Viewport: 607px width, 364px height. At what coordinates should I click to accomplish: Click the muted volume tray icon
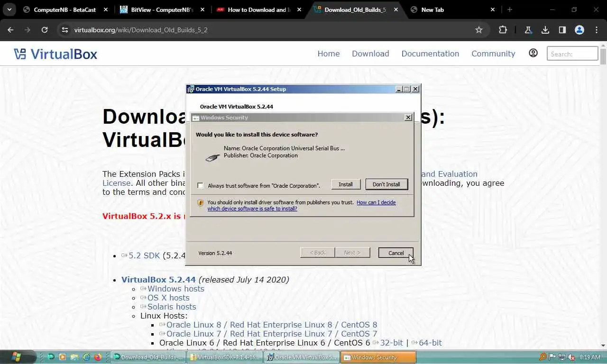[x=572, y=357]
